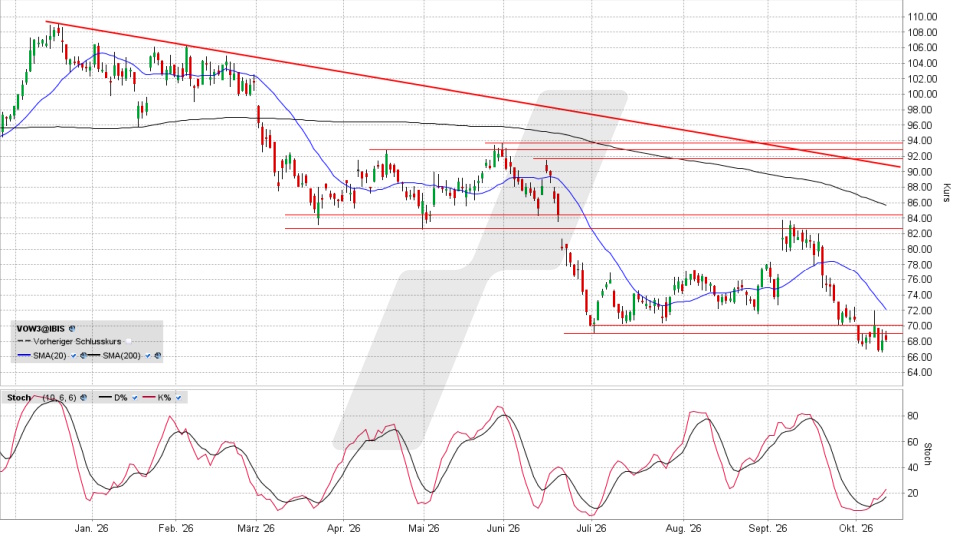960x540 pixels.
Task: Click the SMA(200) legend label
Action: pyautogui.click(x=121, y=356)
